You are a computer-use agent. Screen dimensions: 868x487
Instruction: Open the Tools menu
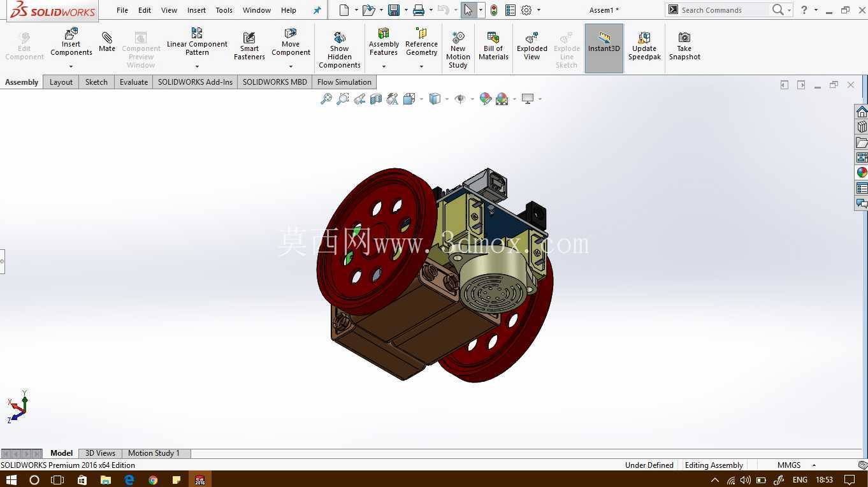click(224, 10)
